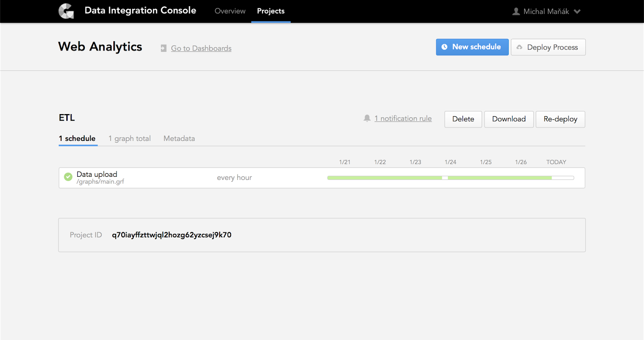Click the 1/26 date label

(521, 162)
